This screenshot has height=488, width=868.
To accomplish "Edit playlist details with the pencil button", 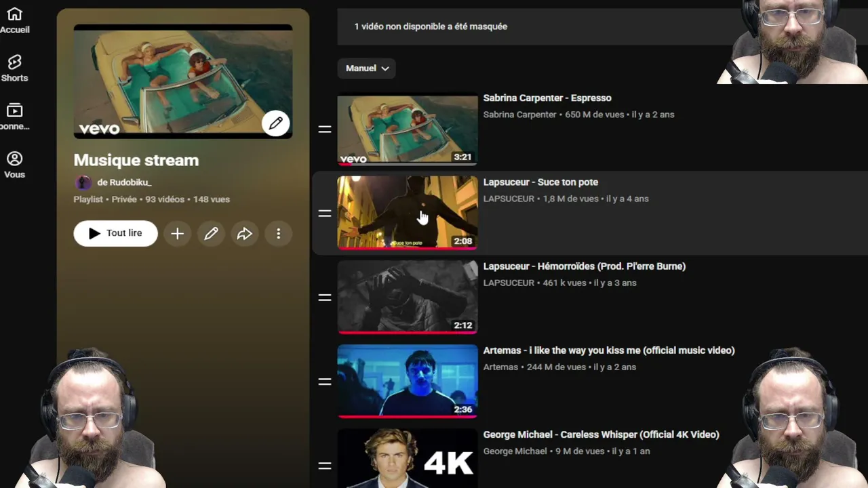I will (x=211, y=234).
